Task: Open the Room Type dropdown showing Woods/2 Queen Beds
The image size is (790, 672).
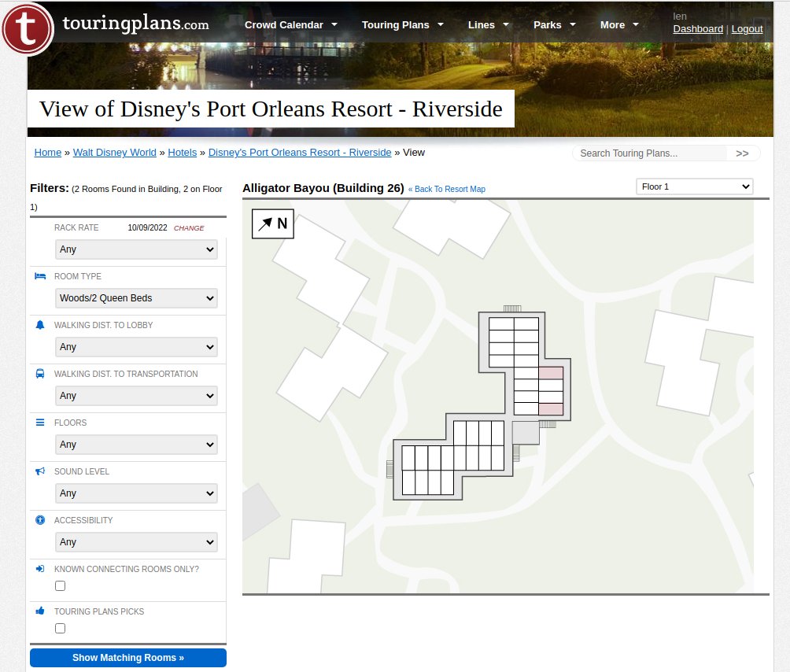Action: point(136,298)
